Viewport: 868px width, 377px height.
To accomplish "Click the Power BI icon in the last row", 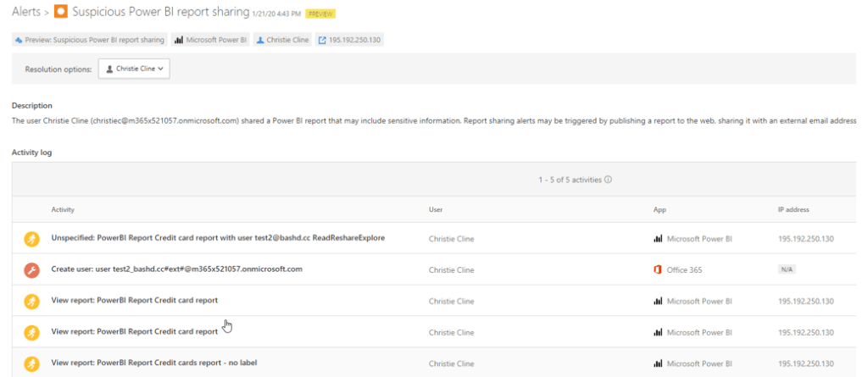I will tap(657, 363).
